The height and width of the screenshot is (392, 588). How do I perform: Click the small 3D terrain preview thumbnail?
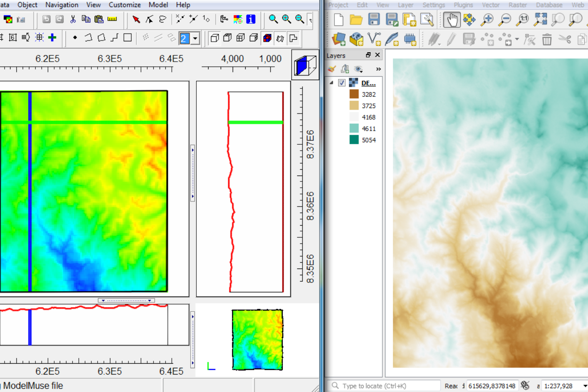258,340
